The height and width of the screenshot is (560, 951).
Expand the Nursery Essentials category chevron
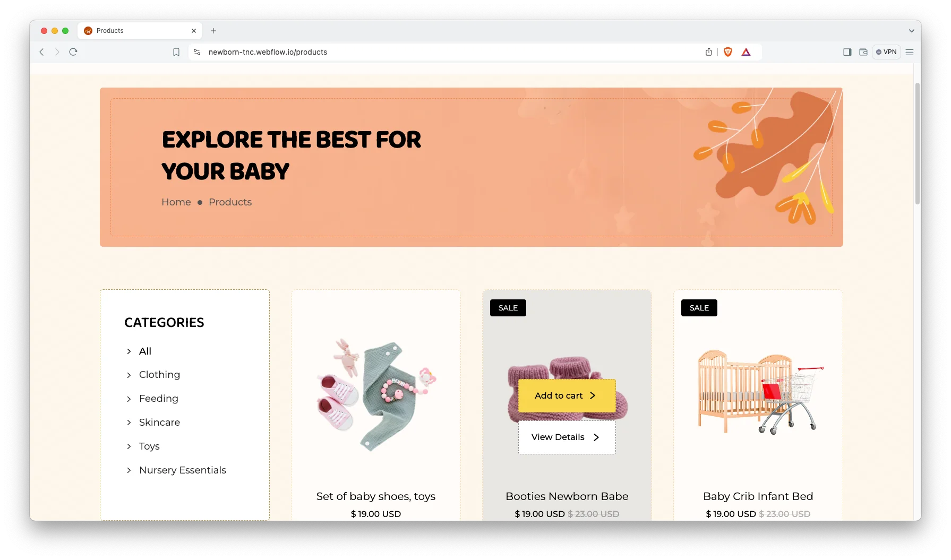coord(128,470)
